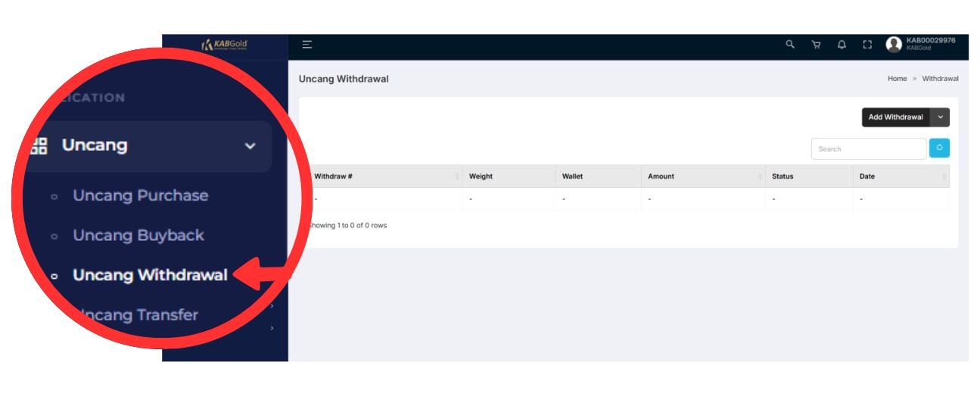Screen dimensions: 980x403
Task: Click the Uncang Withdrawal page title
Action: (344, 79)
